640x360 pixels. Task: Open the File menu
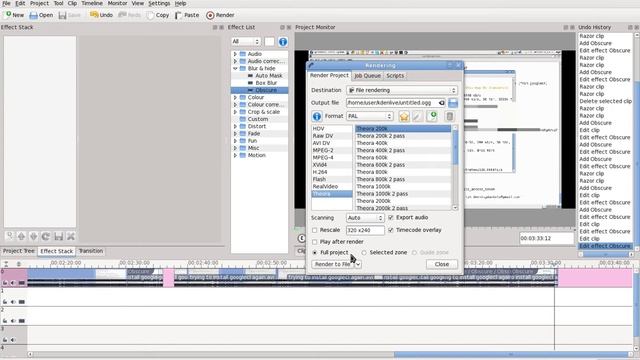click(x=7, y=3)
